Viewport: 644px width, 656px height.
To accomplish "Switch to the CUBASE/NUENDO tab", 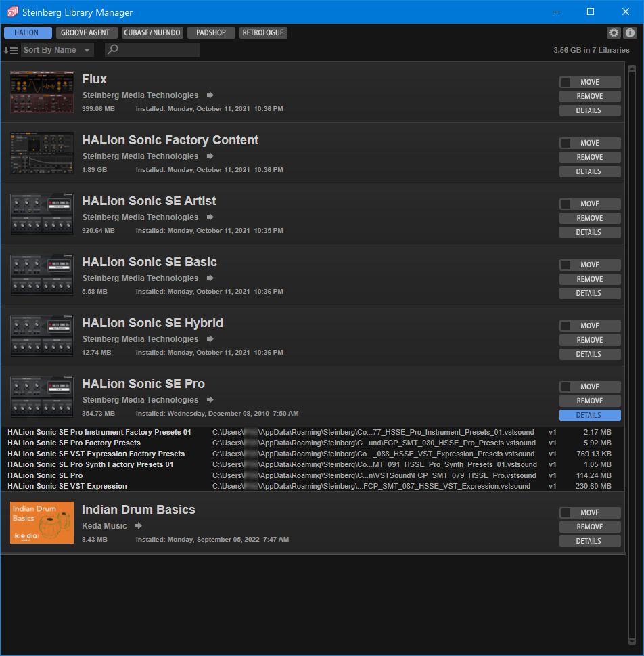I will coord(152,32).
